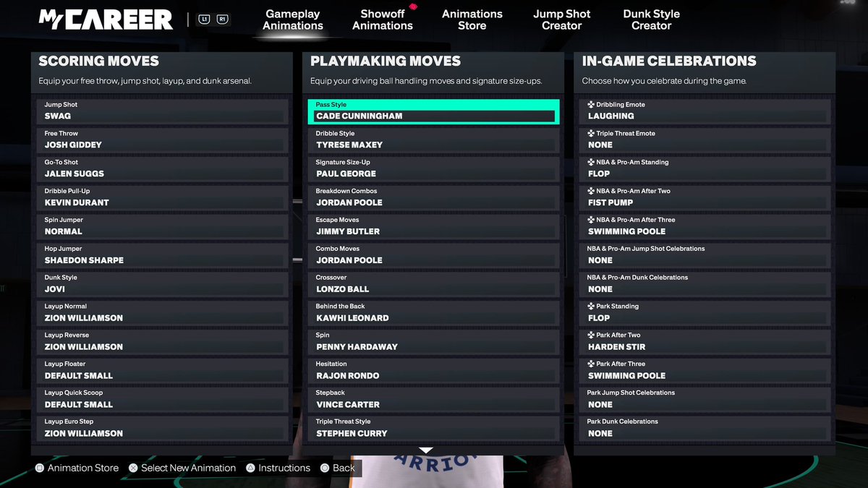Select the Spin Penny Hardaway slot
The image size is (868, 488).
pyautogui.click(x=434, y=343)
